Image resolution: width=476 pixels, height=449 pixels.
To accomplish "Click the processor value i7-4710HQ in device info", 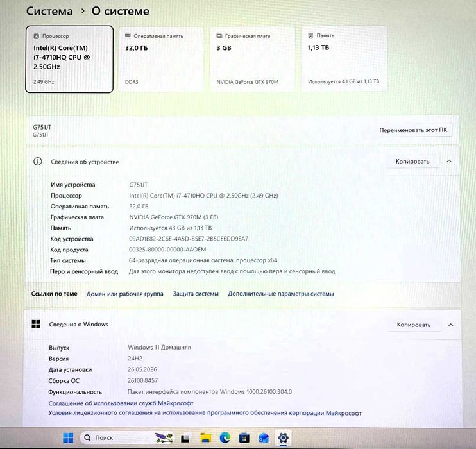I will [203, 196].
